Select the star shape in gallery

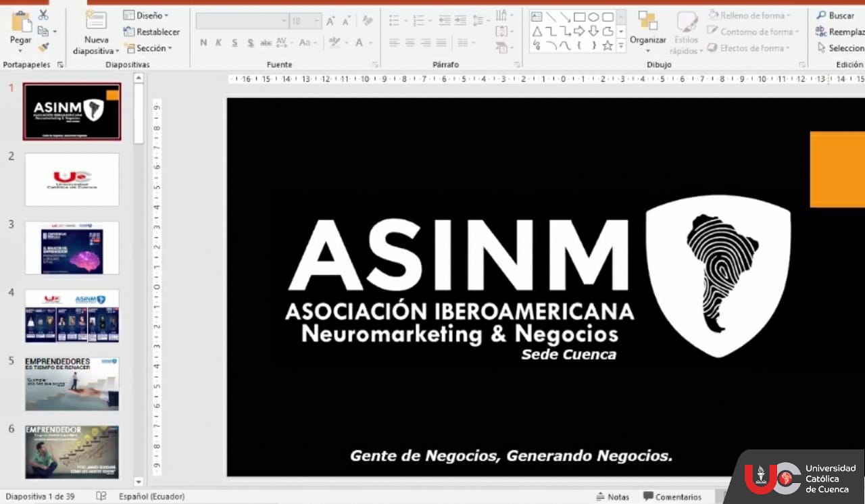click(608, 45)
